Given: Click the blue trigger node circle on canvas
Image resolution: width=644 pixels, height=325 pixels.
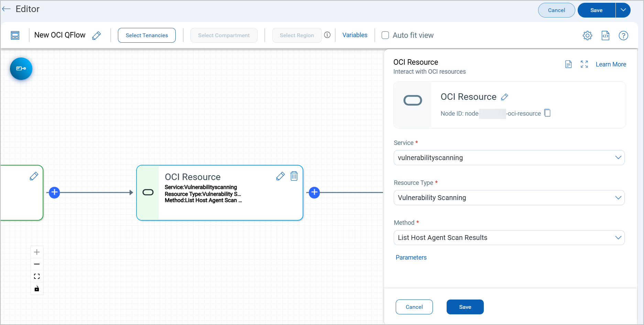Looking at the screenshot, I should 21,69.
